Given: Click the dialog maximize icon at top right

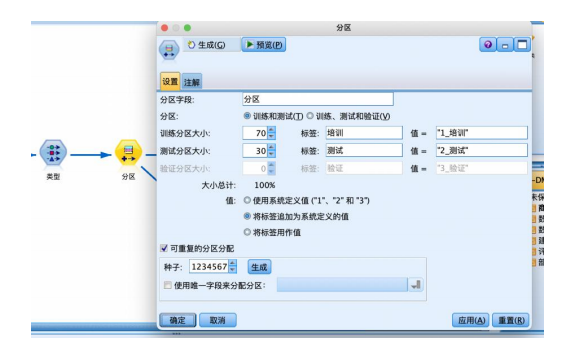Looking at the screenshot, I should (522, 45).
